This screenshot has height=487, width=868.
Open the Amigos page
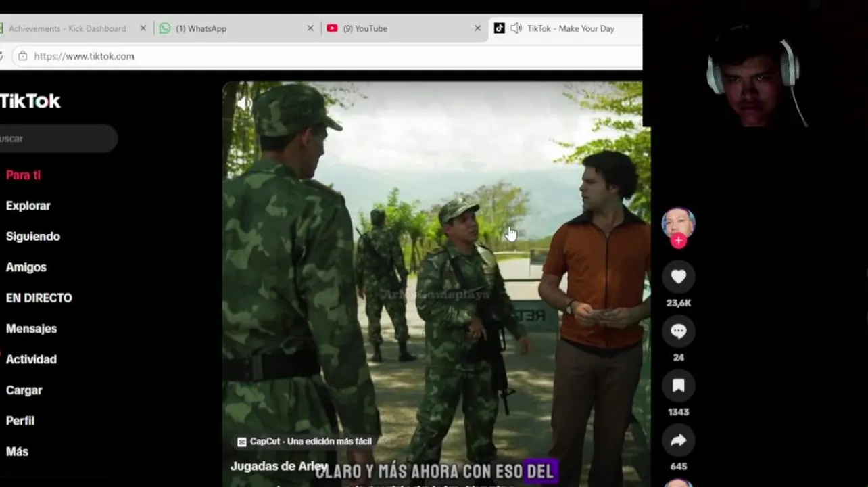point(26,267)
